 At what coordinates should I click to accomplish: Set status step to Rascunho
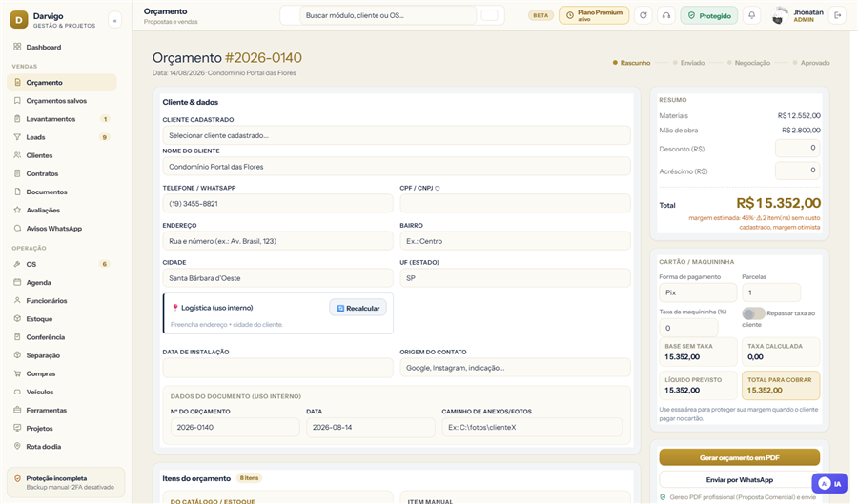[x=631, y=63]
